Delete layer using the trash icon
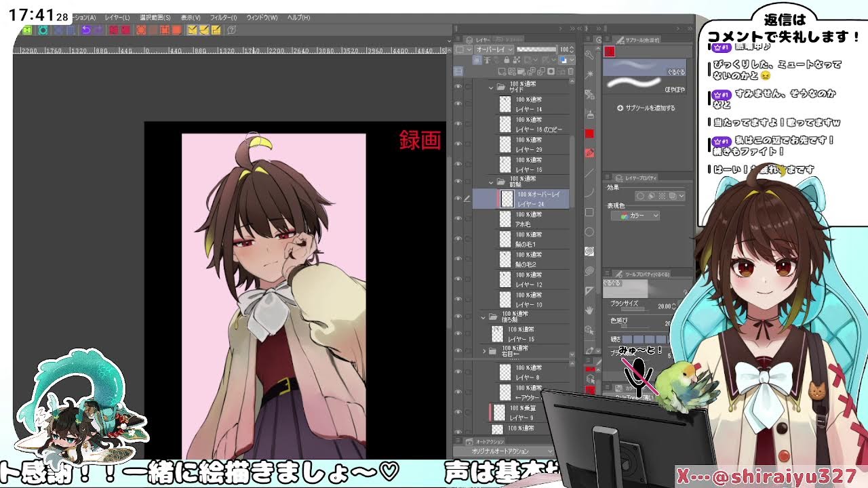 coord(570,71)
